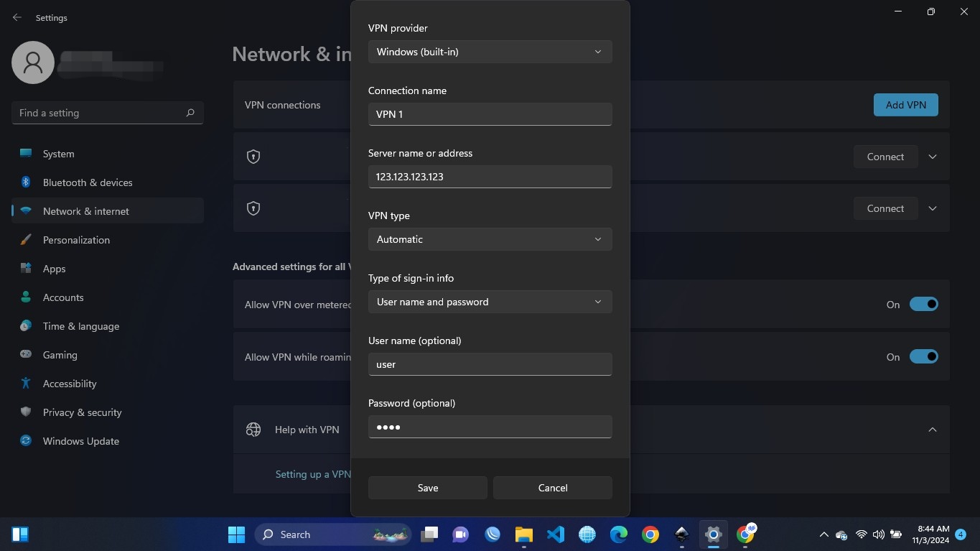The height and width of the screenshot is (551, 980).
Task: Collapse the Help with VPN section
Action: click(932, 430)
